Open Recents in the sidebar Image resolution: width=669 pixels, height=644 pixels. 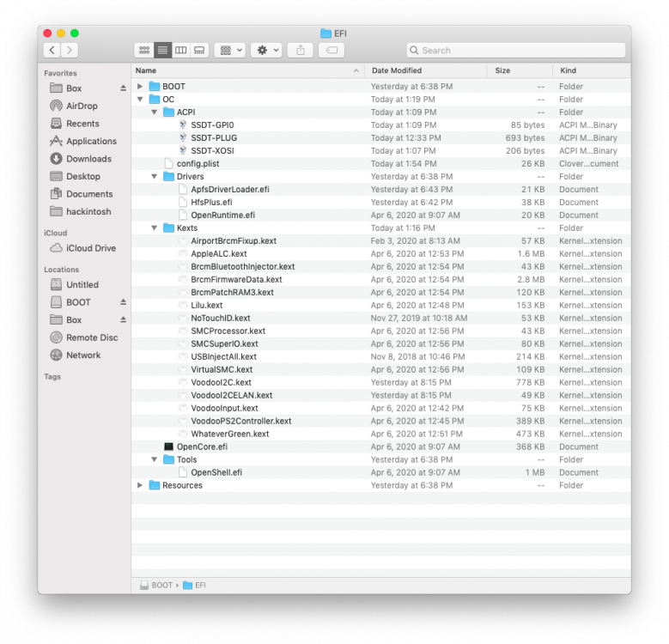point(82,124)
